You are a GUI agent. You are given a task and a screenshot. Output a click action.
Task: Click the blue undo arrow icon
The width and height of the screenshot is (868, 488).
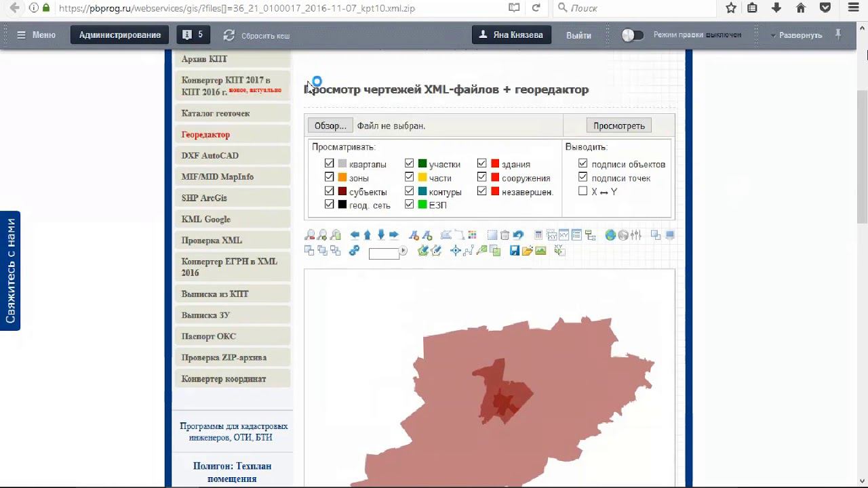pyautogui.click(x=519, y=235)
